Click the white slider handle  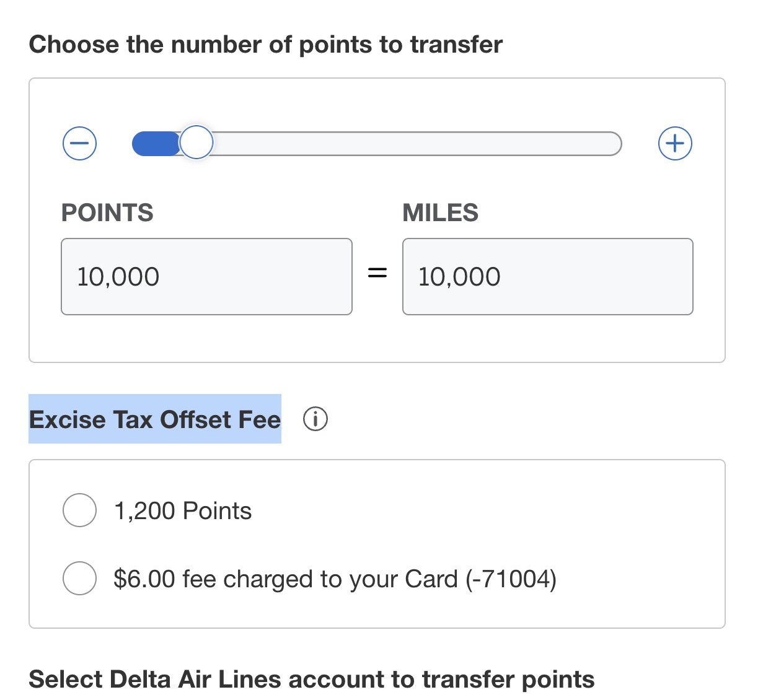[x=196, y=143]
